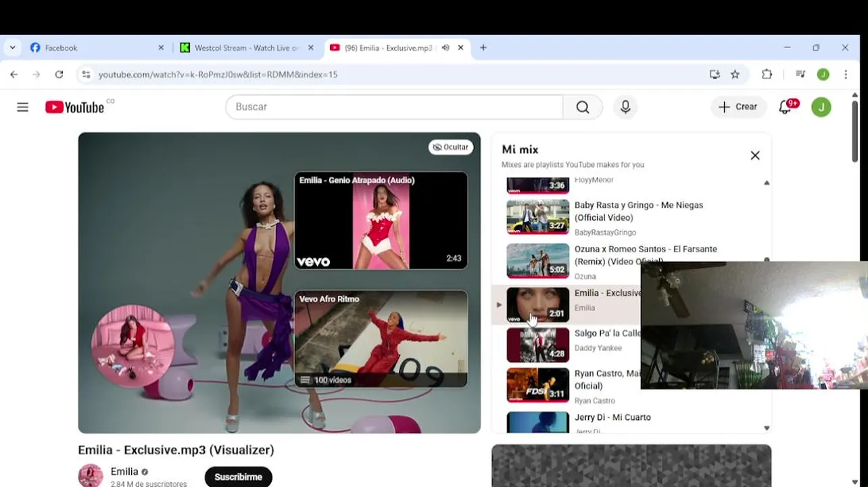Open the Chrome extensions puzzle icon
868x487 pixels.
click(767, 74)
